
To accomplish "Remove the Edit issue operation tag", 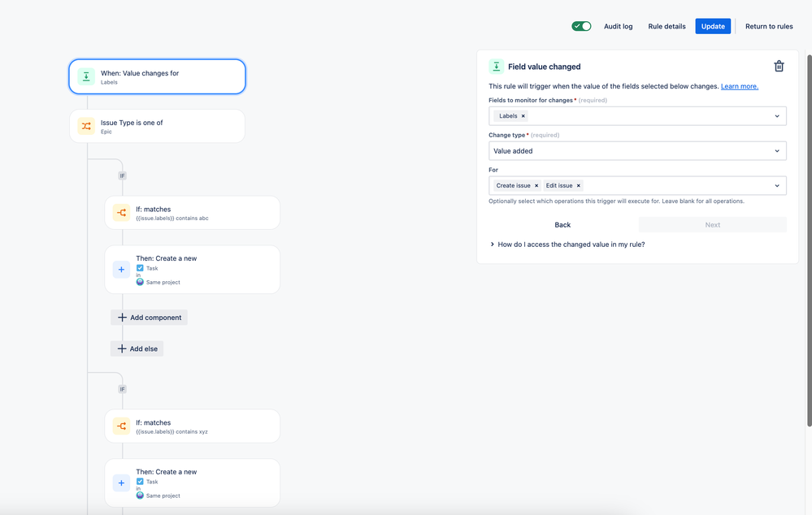I will (x=579, y=186).
